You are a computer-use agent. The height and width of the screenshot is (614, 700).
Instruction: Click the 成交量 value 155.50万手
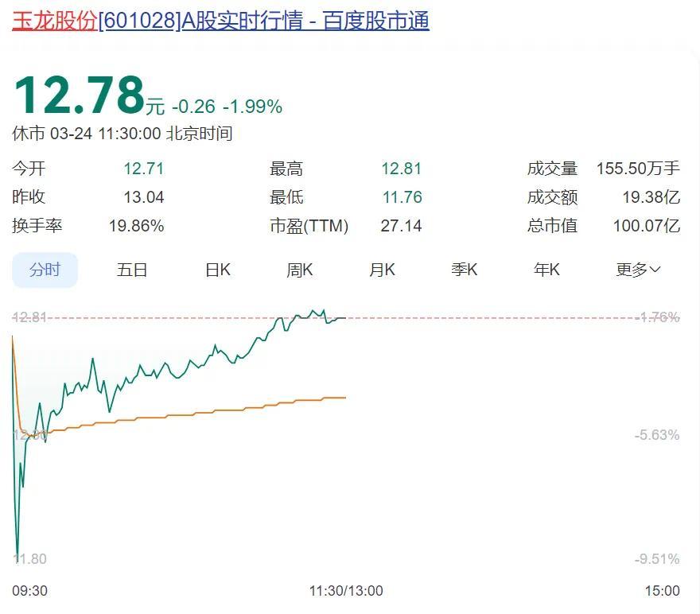pyautogui.click(x=638, y=169)
